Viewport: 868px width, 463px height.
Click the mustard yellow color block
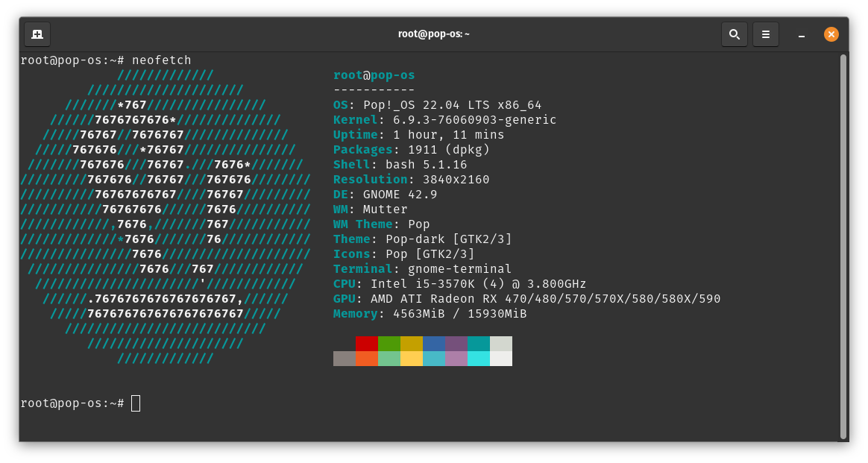tap(412, 344)
